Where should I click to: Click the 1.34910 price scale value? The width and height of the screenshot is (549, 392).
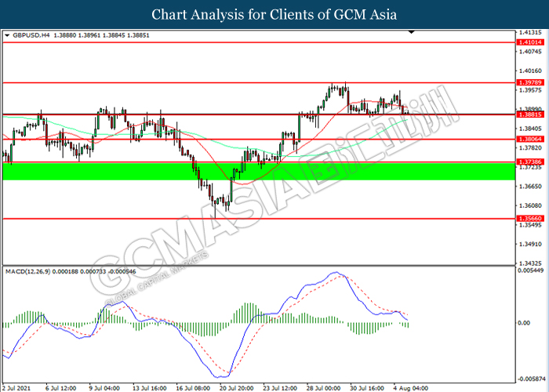[x=530, y=244]
